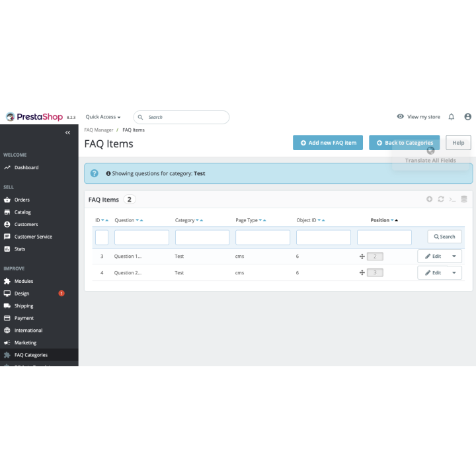Click the Back to Categories button
Viewport: 476px width, 476px height.
404,143
